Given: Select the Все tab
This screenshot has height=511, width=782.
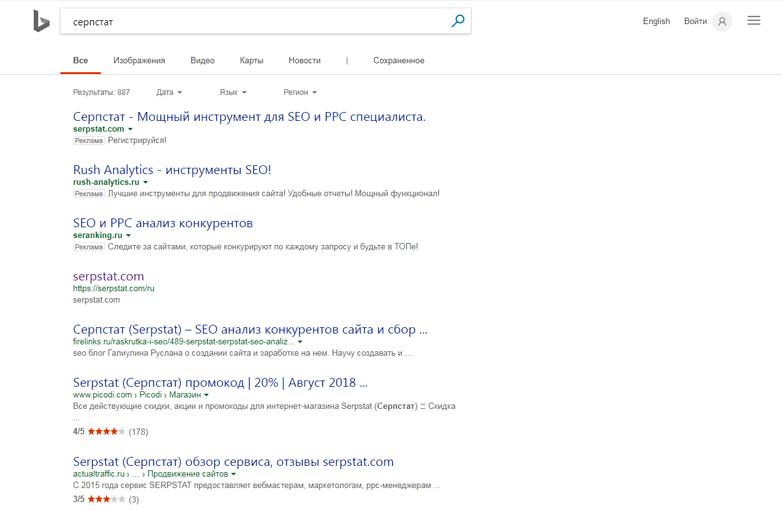Looking at the screenshot, I should pos(80,60).
